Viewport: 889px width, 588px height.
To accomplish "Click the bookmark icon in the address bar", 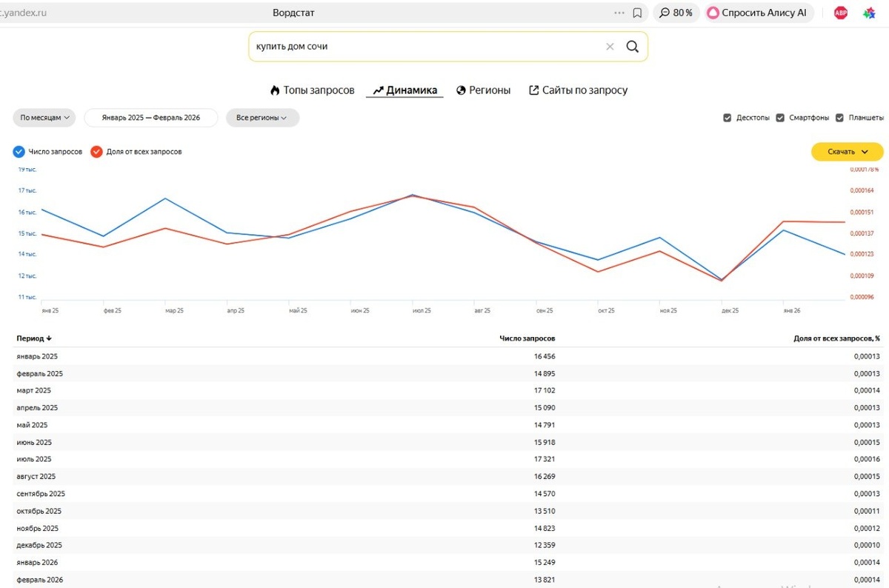I will (637, 13).
